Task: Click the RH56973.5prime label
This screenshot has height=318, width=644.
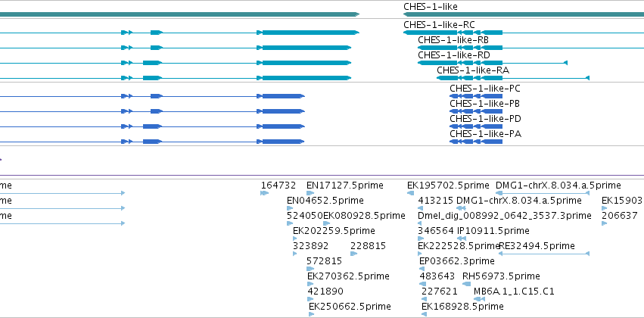Action: [x=501, y=277]
